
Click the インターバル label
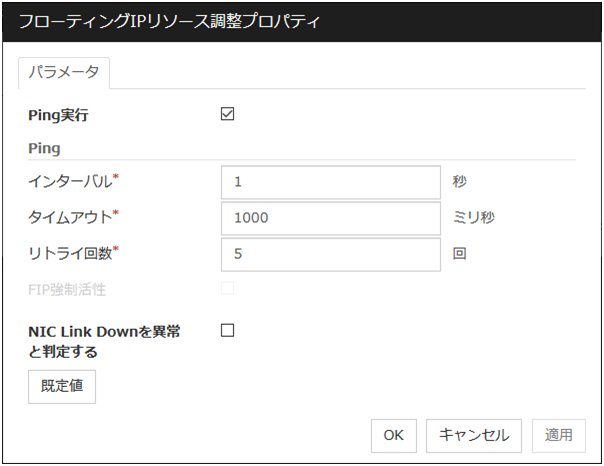tap(74, 182)
